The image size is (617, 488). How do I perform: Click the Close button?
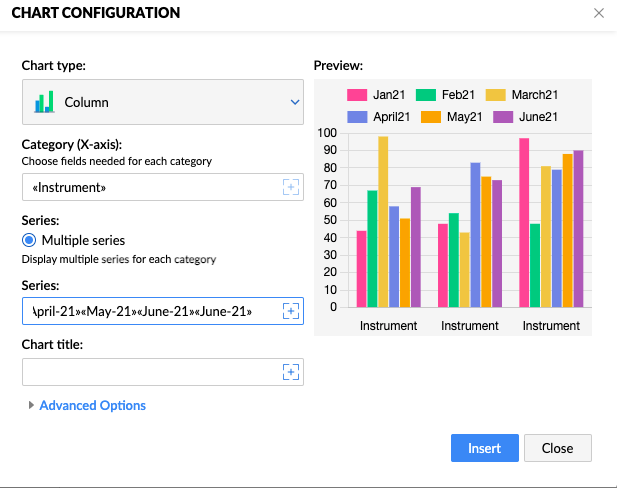coord(558,448)
